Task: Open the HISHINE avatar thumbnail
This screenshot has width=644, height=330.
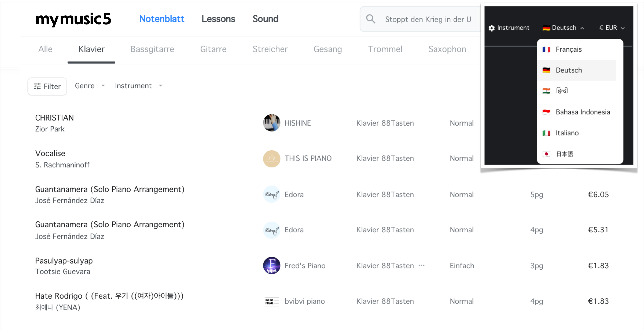Action: click(272, 123)
